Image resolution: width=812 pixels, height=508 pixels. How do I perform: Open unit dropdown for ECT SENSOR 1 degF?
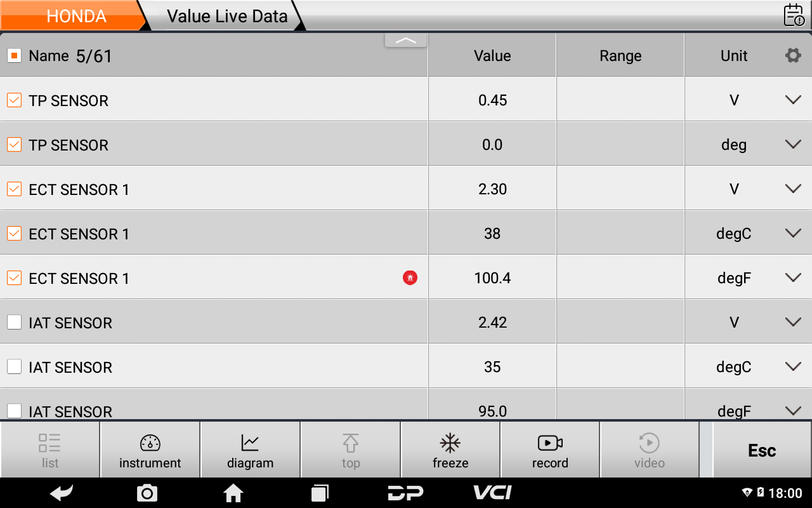tap(793, 278)
